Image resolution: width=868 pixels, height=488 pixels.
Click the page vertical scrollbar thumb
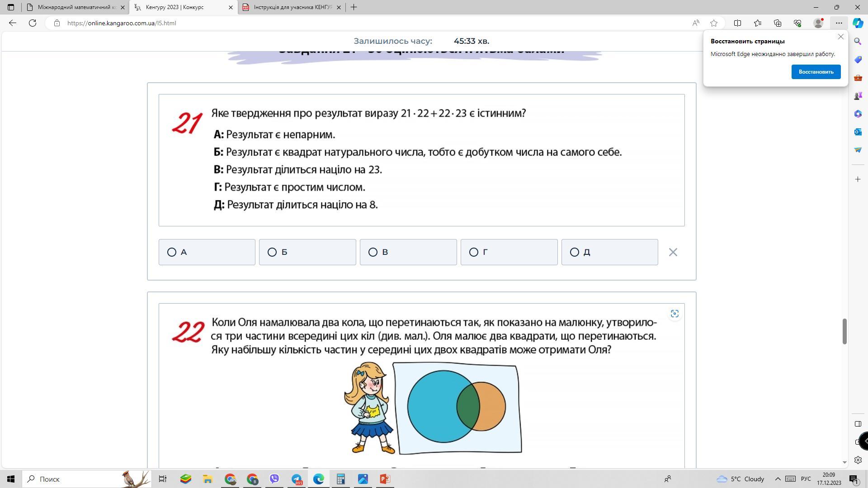pyautogui.click(x=844, y=331)
